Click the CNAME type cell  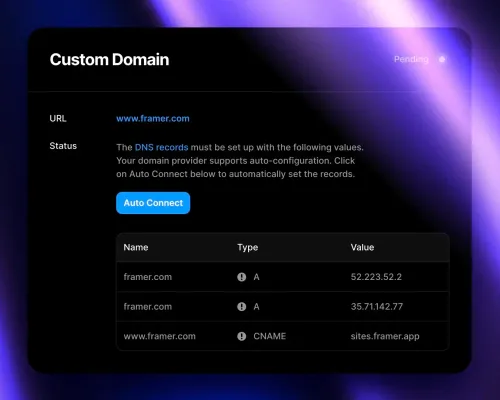(x=269, y=336)
